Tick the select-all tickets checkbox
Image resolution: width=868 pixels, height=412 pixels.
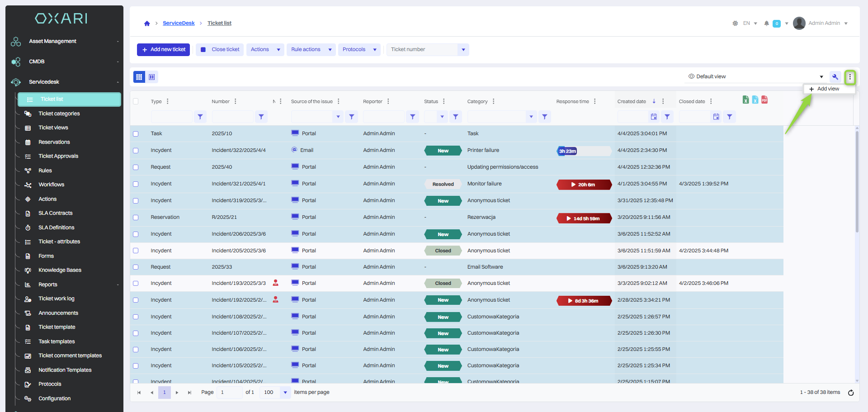[136, 101]
